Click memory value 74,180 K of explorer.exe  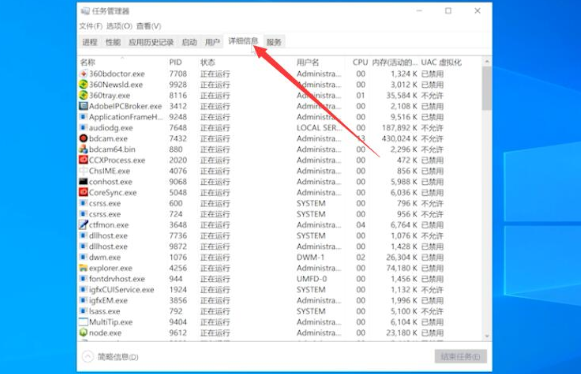pos(402,268)
